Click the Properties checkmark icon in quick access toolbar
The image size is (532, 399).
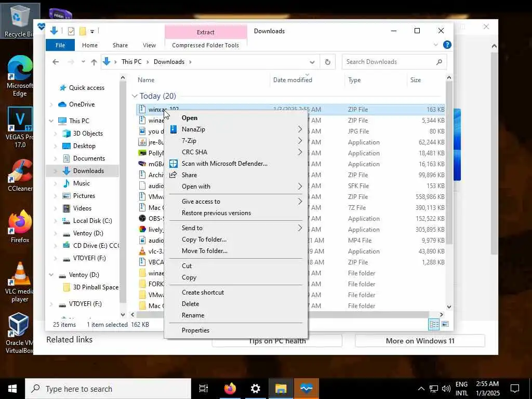(71, 31)
